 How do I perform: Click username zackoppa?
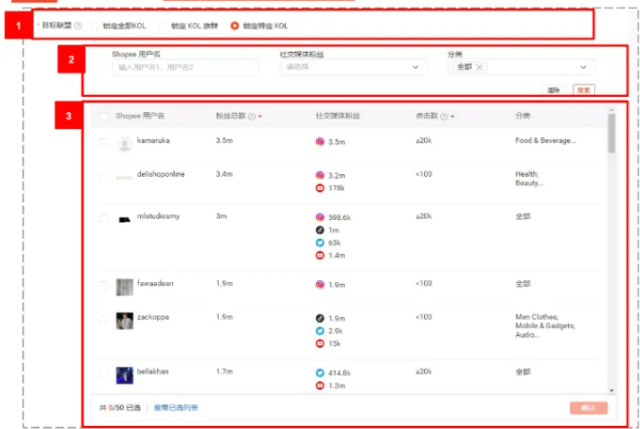pos(153,317)
